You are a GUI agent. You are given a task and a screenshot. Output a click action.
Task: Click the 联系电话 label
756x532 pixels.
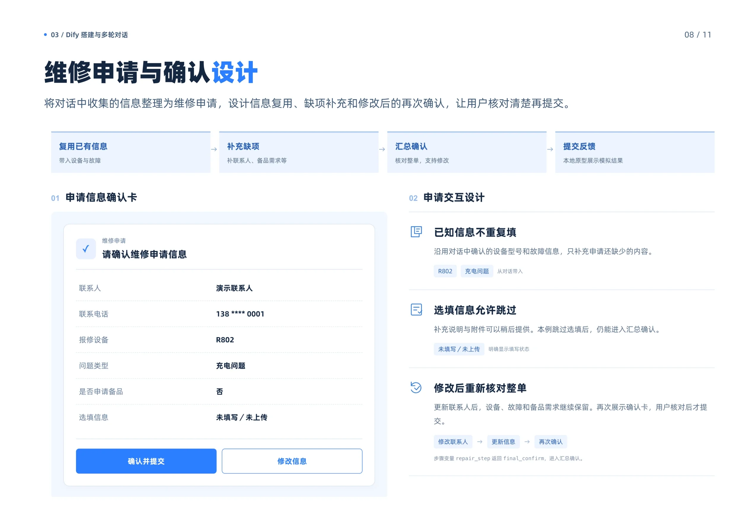click(94, 314)
